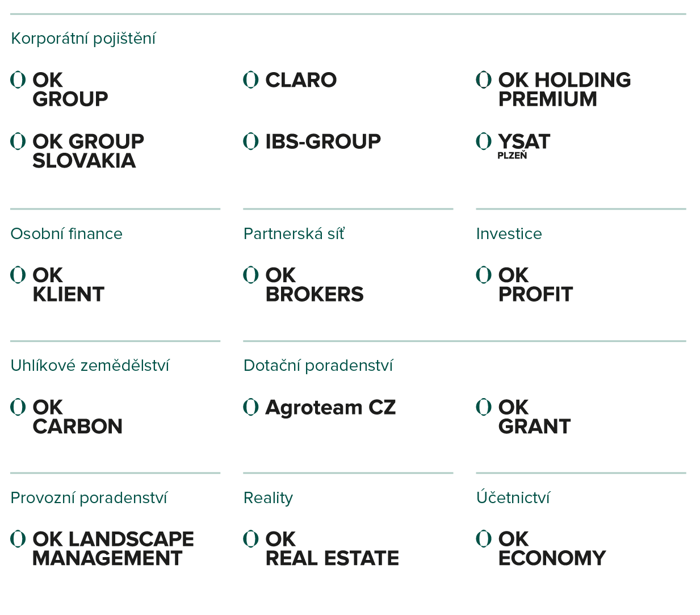Visit the OK GRANT company page

(534, 417)
